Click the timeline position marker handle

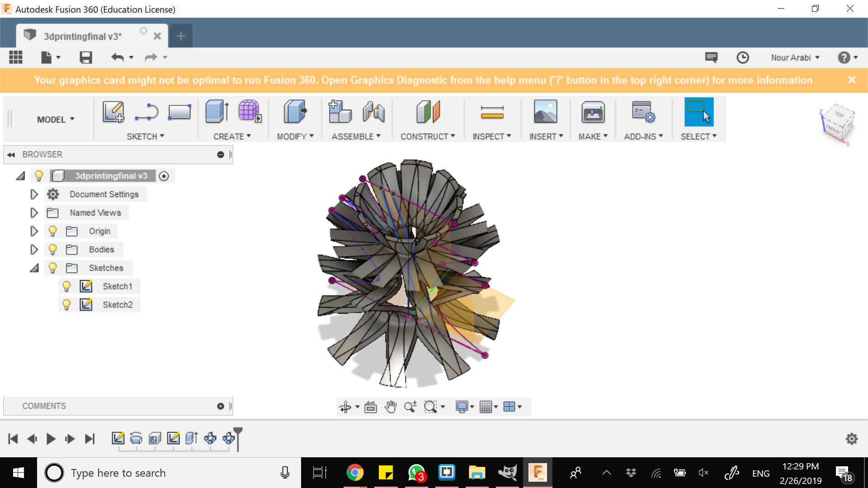point(238,432)
